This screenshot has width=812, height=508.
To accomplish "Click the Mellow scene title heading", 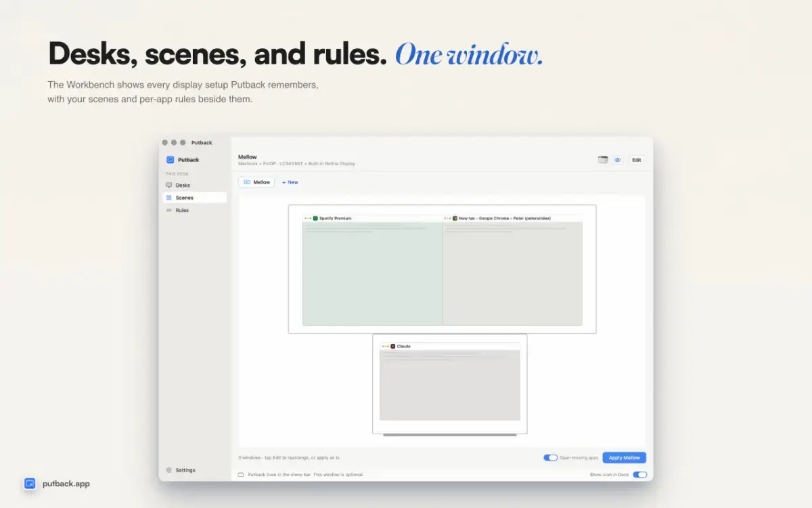I will coord(248,157).
